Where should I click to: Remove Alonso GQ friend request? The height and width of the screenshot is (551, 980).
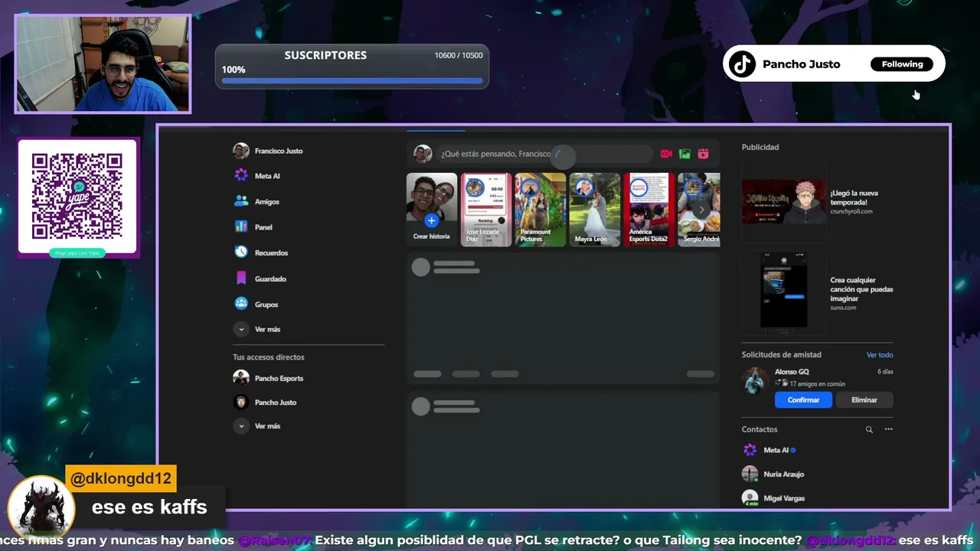click(x=864, y=399)
